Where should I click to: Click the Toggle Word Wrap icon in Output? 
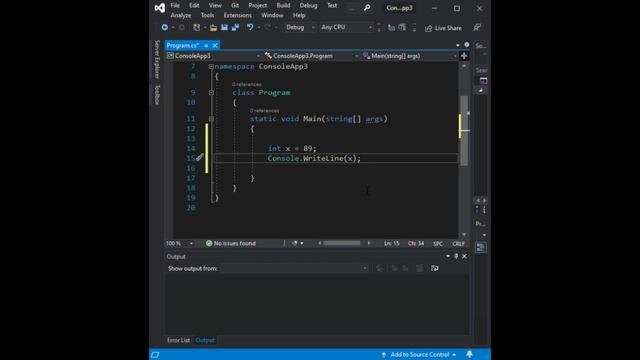(434, 268)
